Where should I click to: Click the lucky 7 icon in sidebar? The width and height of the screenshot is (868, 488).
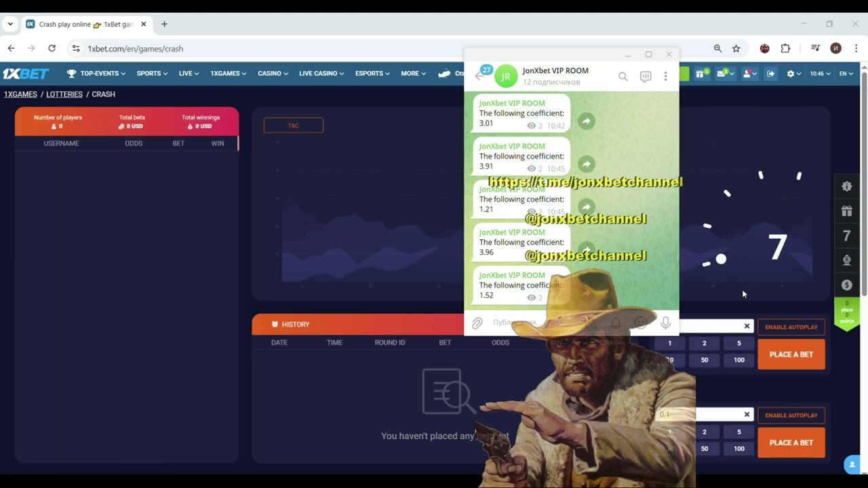[x=846, y=236]
